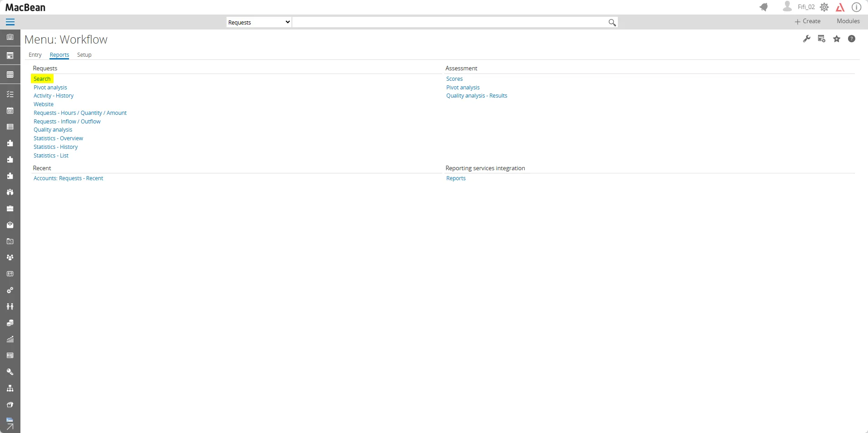This screenshot has height=433, width=868.
Task: Click the key icon in the sidebar
Action: [10, 372]
